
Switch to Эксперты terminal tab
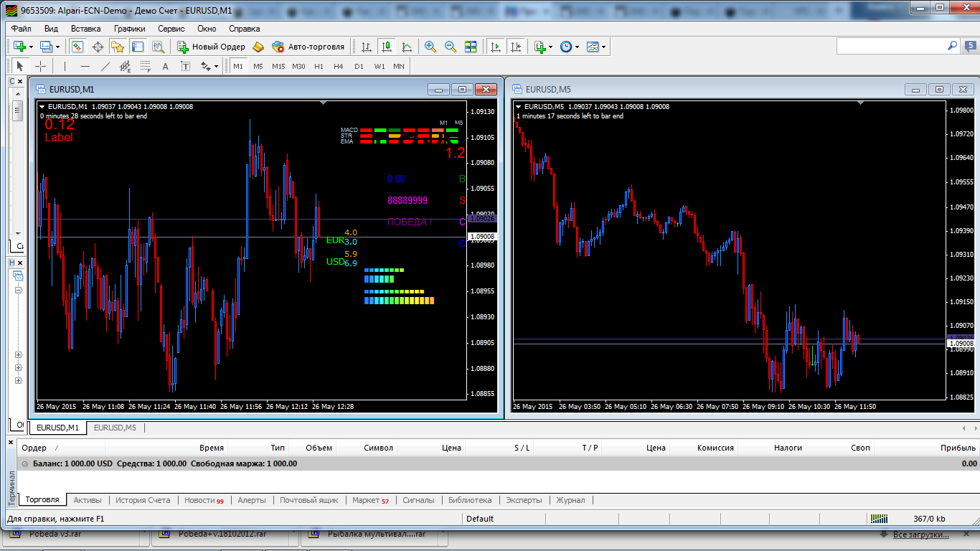tap(524, 500)
